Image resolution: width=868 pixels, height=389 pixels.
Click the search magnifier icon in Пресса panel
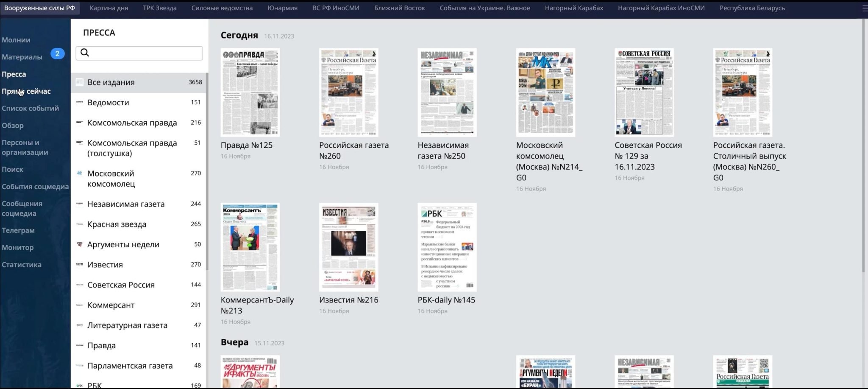point(85,53)
